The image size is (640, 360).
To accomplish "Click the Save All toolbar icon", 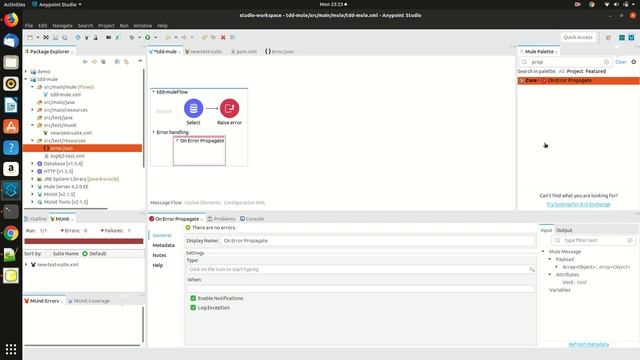I will pos(64,38).
